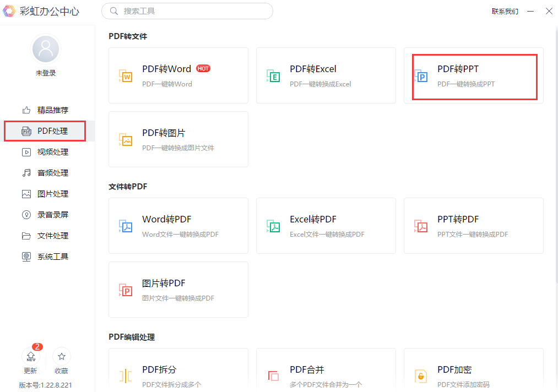Click the PDF转PPT blue P icon

(421, 76)
